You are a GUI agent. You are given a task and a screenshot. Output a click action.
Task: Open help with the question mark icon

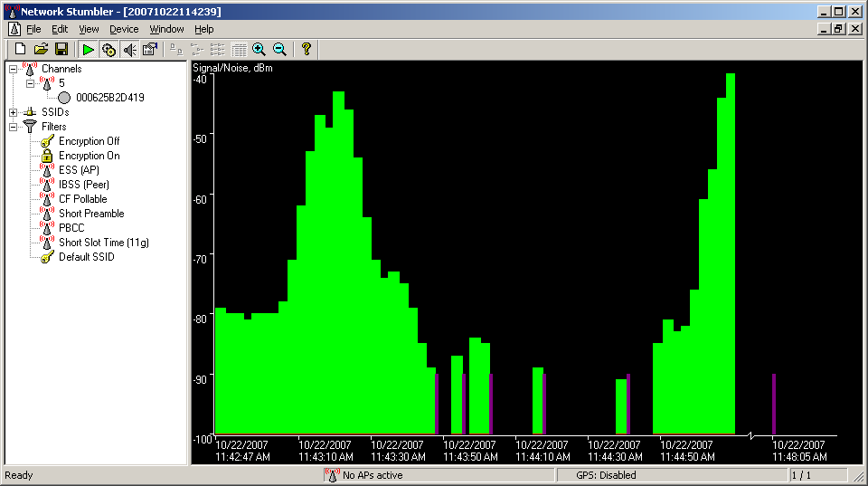(307, 49)
